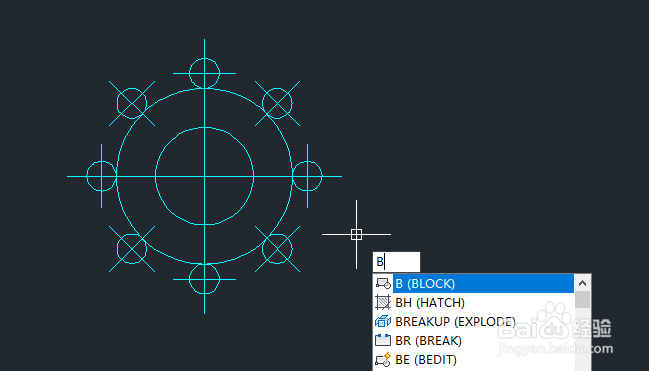The image size is (649, 371).
Task: Click the EXPLODE command icon
Action: tap(383, 322)
